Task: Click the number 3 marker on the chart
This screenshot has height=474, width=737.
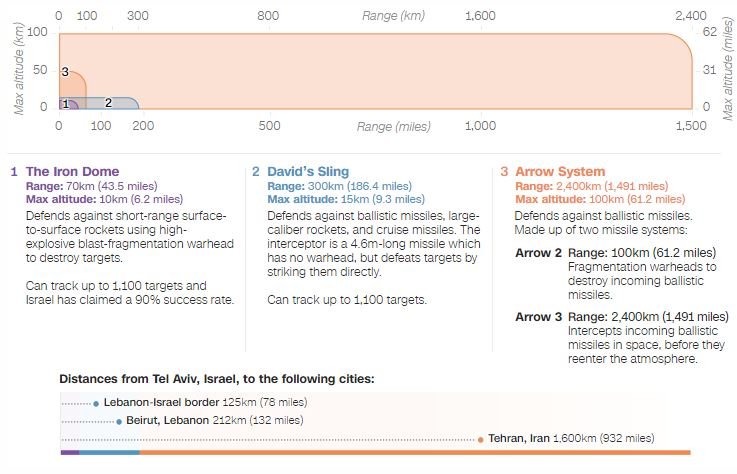Action: click(x=65, y=73)
